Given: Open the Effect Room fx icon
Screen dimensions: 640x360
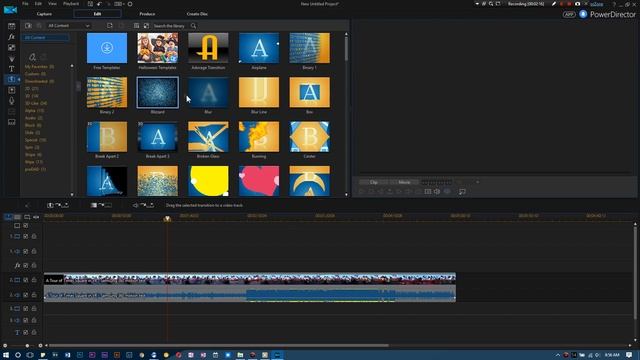Looking at the screenshot, I should 11,37.
